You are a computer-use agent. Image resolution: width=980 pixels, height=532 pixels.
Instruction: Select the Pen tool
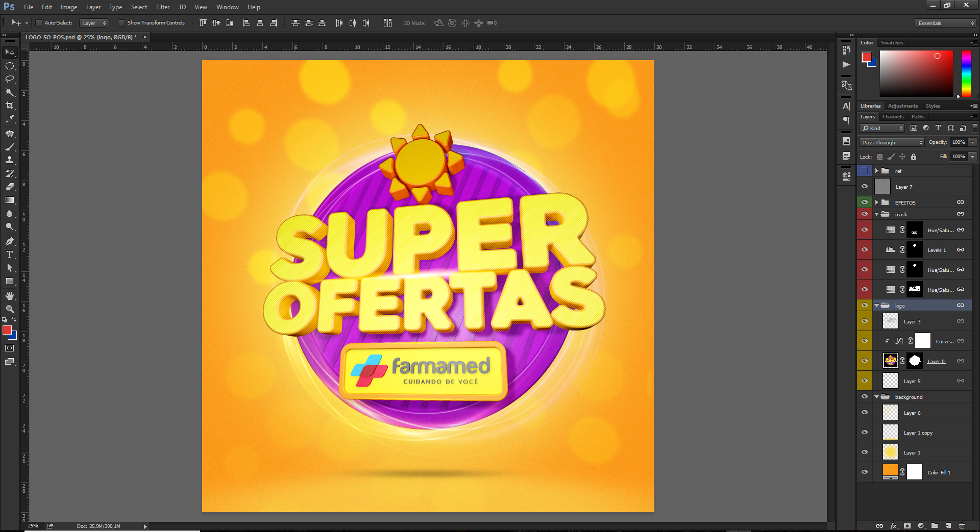(10, 241)
